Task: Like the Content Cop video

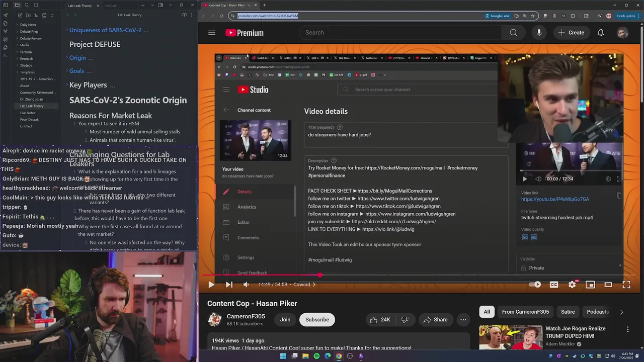Action: (x=380, y=320)
